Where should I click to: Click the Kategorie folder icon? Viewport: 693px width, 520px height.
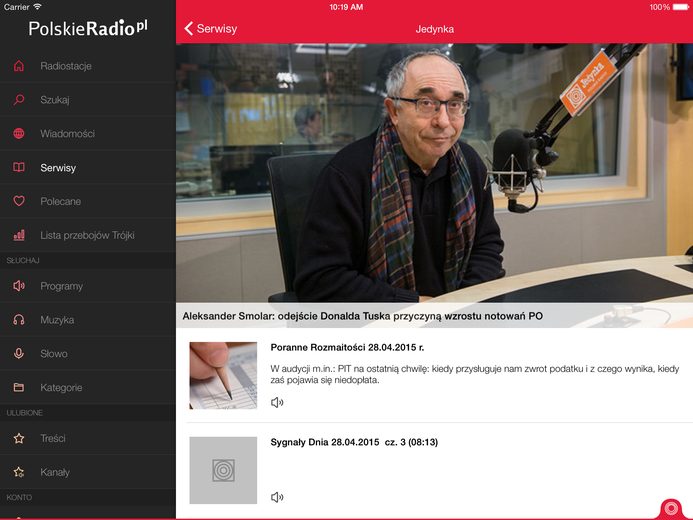19,387
